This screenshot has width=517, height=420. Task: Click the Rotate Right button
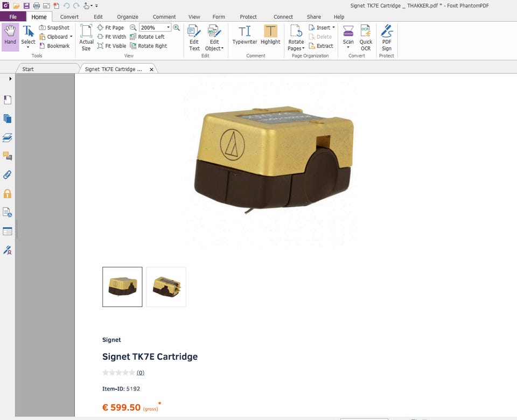point(149,46)
